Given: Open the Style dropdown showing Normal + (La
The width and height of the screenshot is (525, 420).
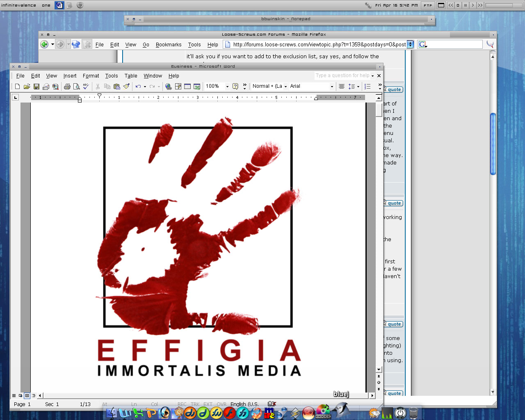Looking at the screenshot, I should click(285, 87).
